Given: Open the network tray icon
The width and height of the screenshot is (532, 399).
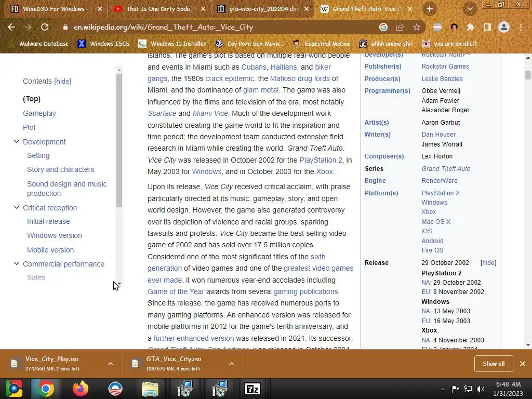Looking at the screenshot, I should pyautogui.click(x=468, y=389).
